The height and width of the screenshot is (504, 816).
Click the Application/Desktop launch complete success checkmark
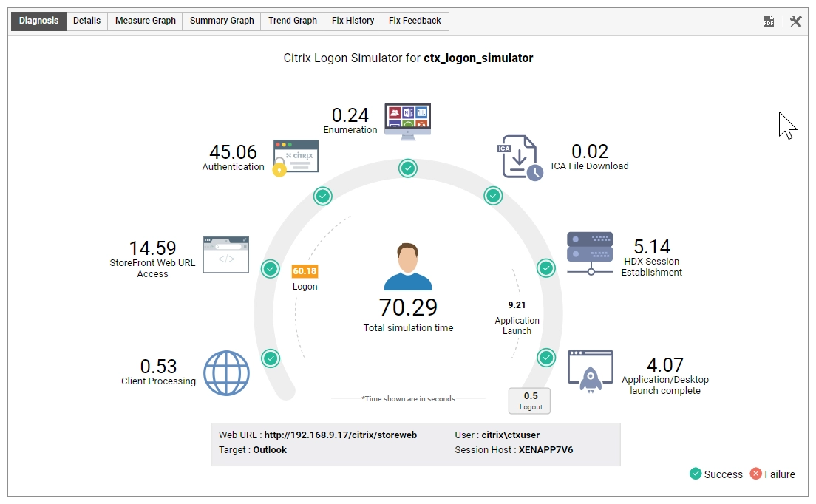546,358
